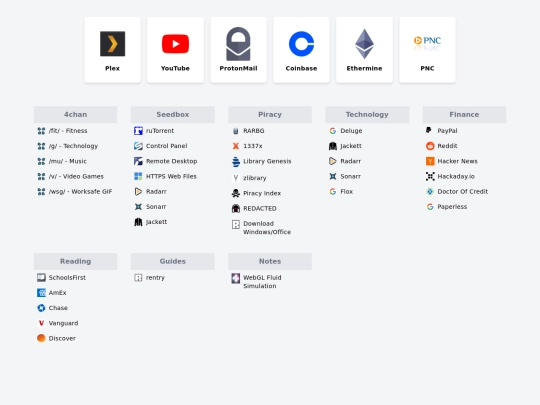The height and width of the screenshot is (405, 540).
Task: Click the Chase logo icon
Action: [x=41, y=308]
